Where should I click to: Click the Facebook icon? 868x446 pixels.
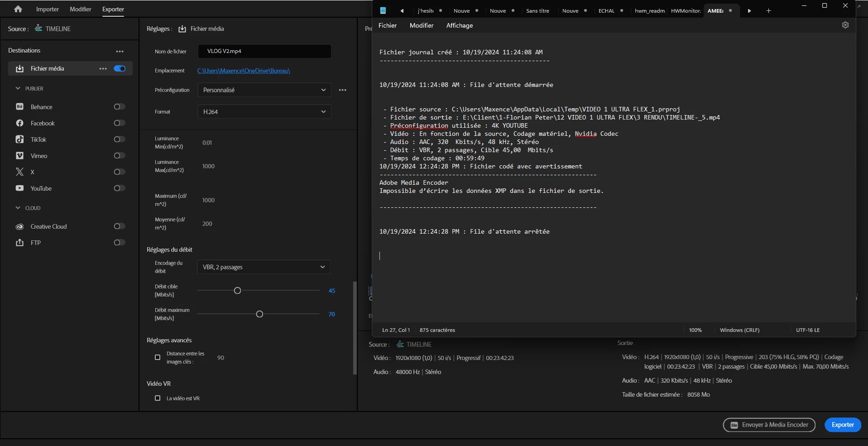(x=19, y=123)
